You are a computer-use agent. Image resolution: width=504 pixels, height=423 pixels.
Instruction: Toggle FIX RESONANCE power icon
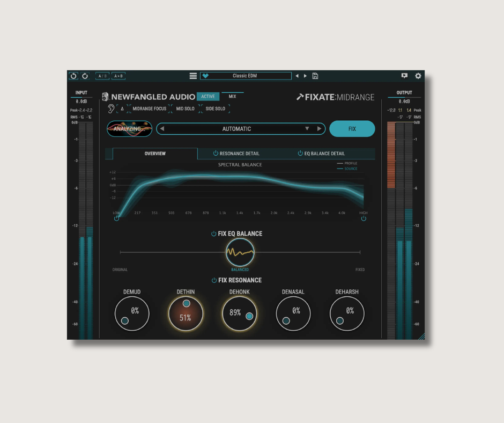[214, 280]
